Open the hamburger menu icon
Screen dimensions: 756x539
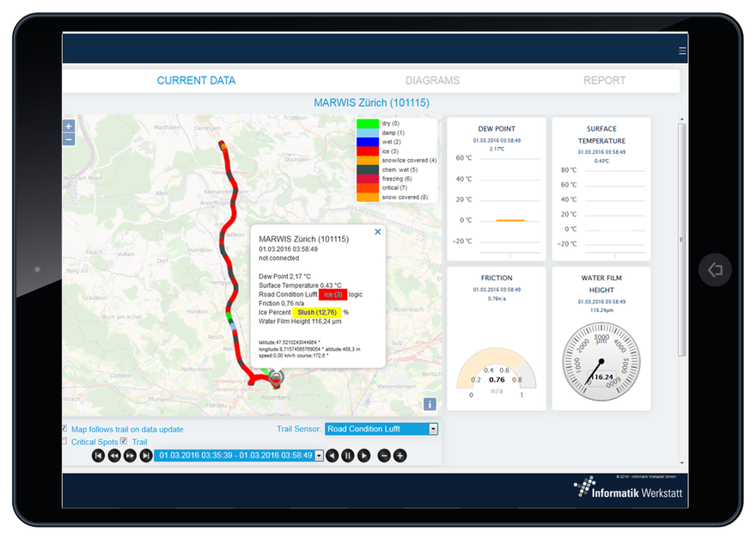tap(683, 51)
